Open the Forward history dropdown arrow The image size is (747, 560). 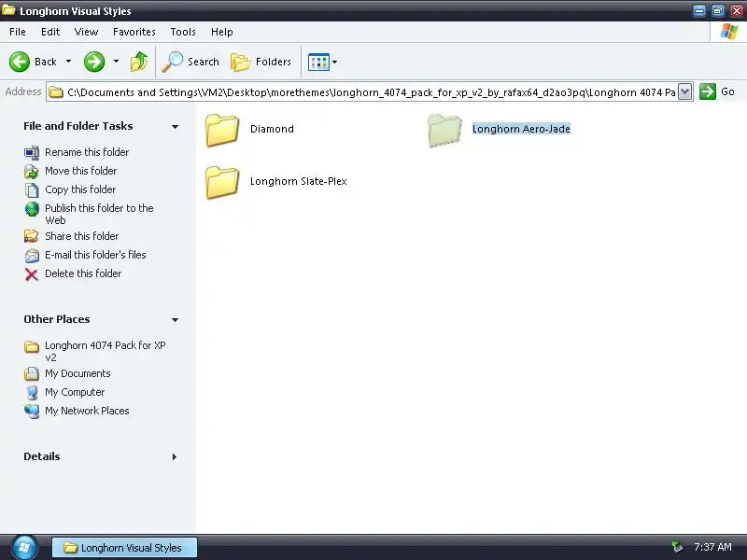point(116,62)
